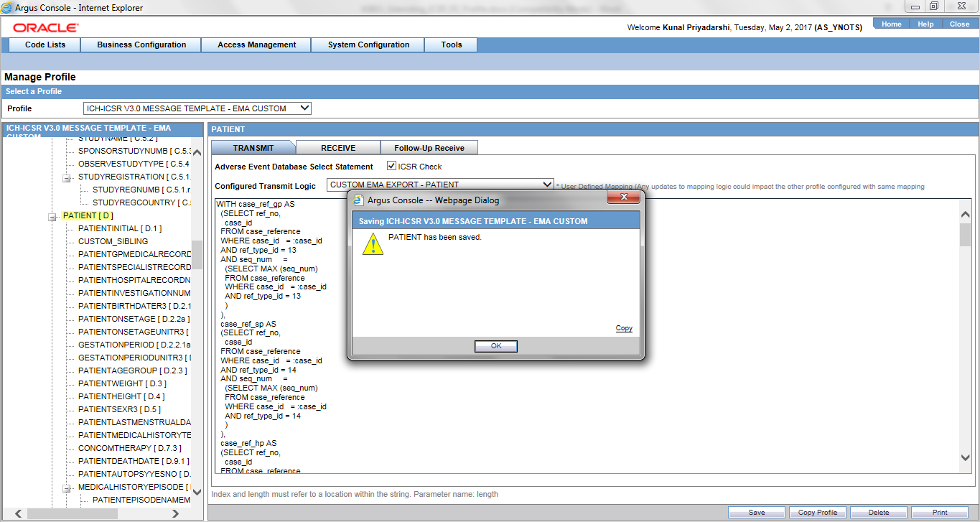Click tree panel scroll right arrow
This screenshot has width=980, height=522.
click(x=176, y=513)
